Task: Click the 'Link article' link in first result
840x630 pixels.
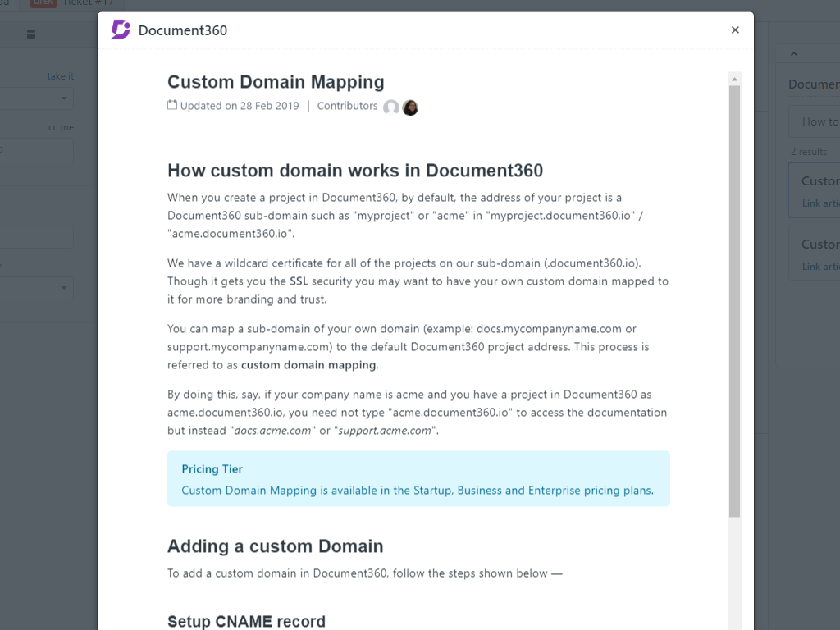Action: 820,203
